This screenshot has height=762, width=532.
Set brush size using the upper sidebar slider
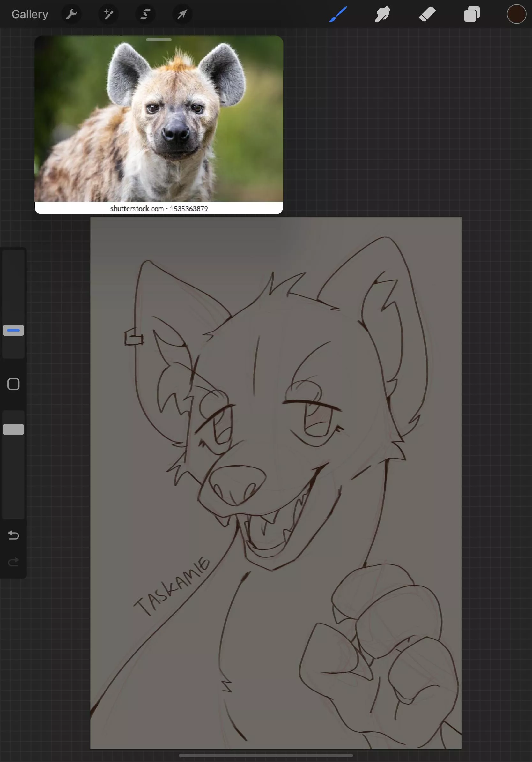pos(13,330)
